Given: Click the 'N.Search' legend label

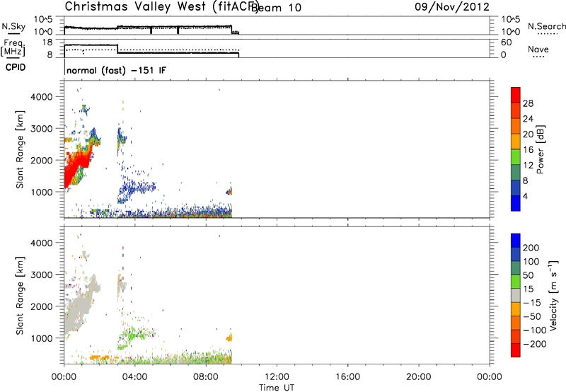Looking at the screenshot, I should pos(546,26).
